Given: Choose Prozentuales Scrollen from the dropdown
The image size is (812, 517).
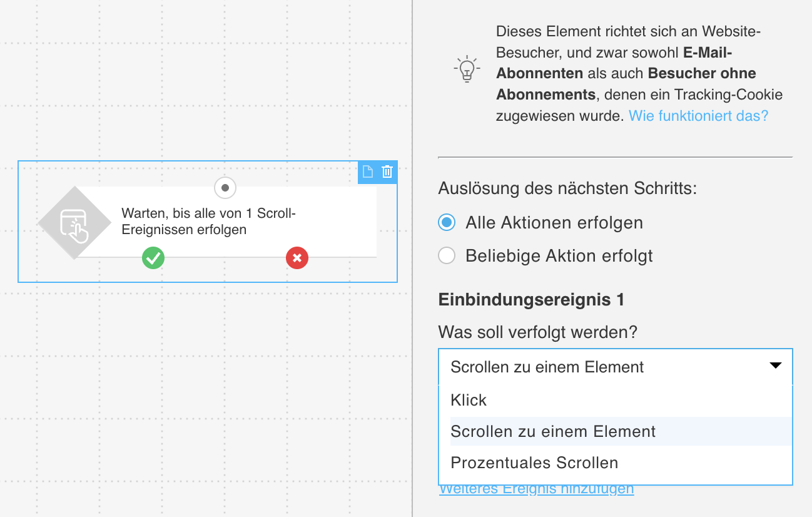Looking at the screenshot, I should coord(534,463).
